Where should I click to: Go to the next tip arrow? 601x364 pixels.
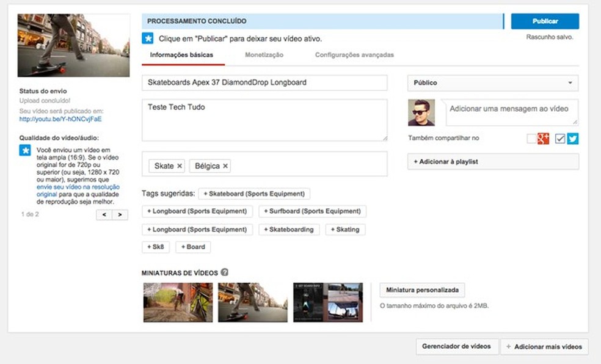pyautogui.click(x=120, y=214)
